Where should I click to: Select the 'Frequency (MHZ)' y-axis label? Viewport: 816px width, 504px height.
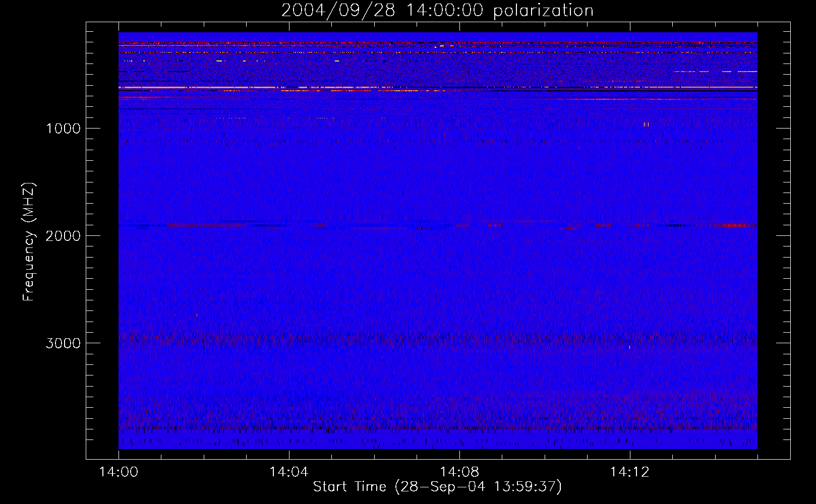(29, 242)
